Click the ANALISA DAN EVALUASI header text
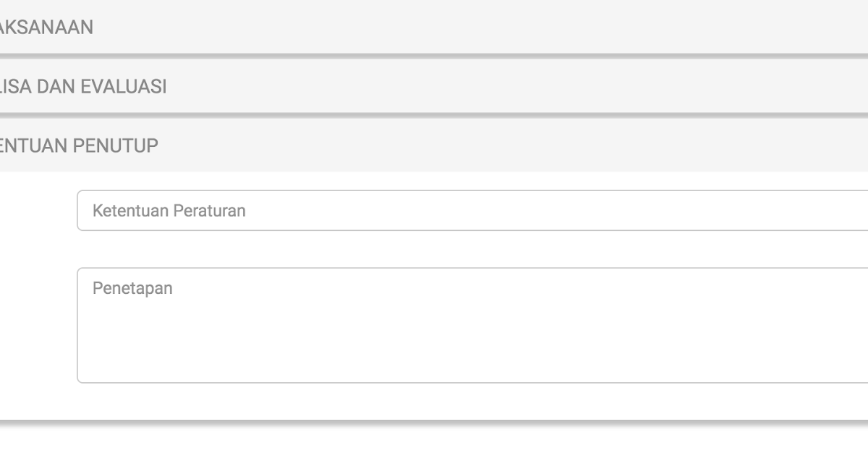The width and height of the screenshot is (868, 456). (x=83, y=85)
